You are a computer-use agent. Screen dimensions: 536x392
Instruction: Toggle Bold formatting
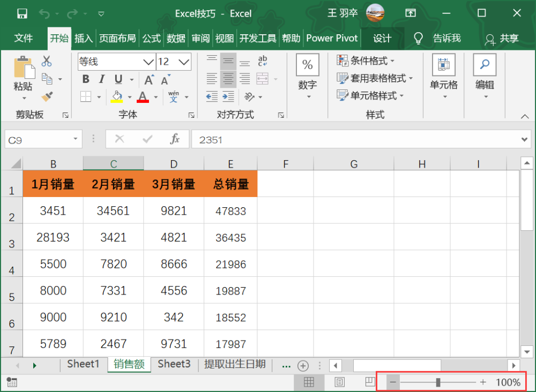(86, 79)
